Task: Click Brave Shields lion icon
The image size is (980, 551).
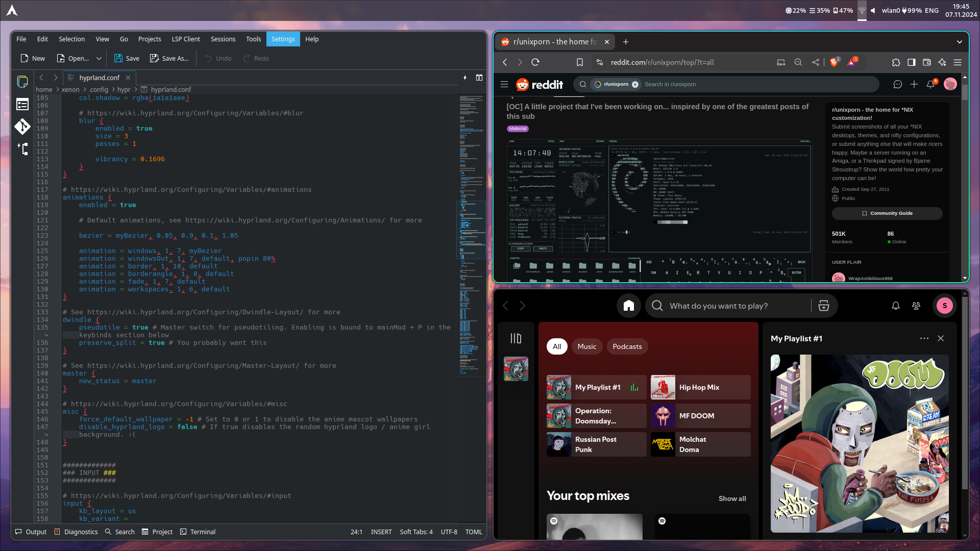Action: [x=834, y=62]
